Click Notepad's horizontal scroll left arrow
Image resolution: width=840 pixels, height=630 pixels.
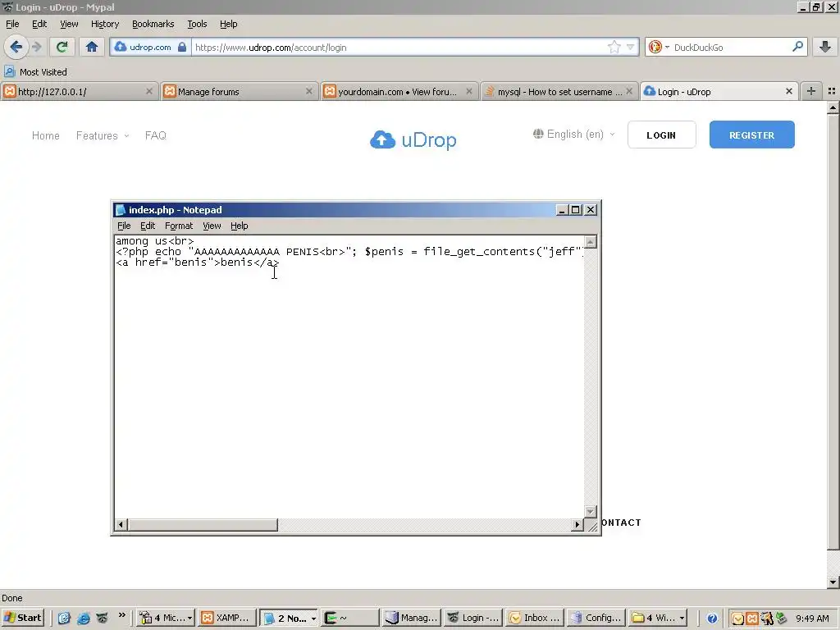[x=121, y=524]
